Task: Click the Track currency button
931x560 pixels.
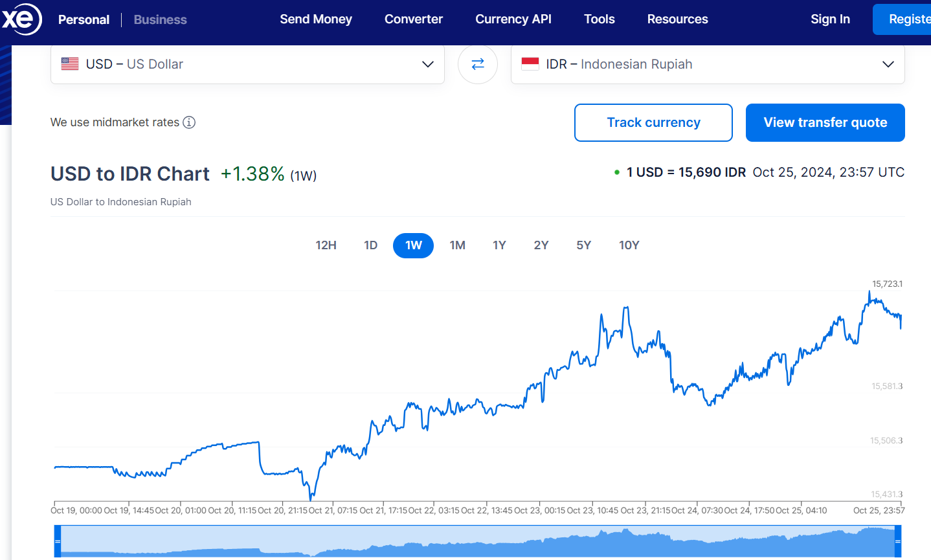Action: point(653,122)
